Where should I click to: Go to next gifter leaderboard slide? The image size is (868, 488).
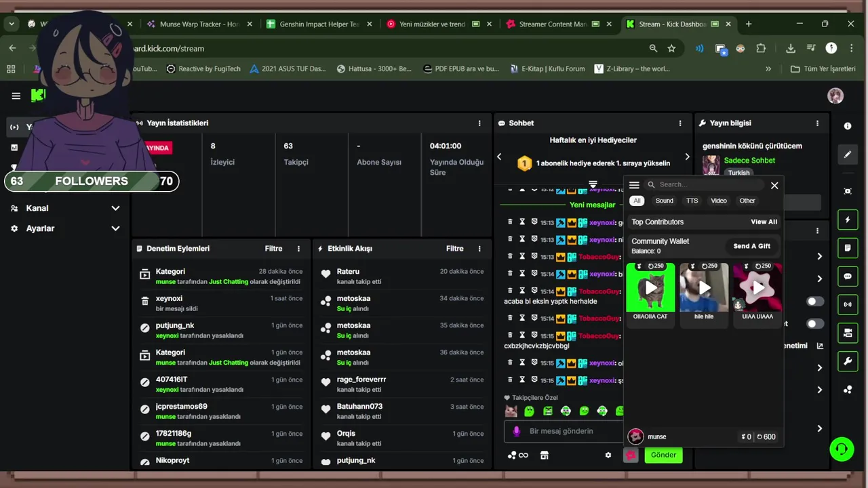pyautogui.click(x=686, y=157)
